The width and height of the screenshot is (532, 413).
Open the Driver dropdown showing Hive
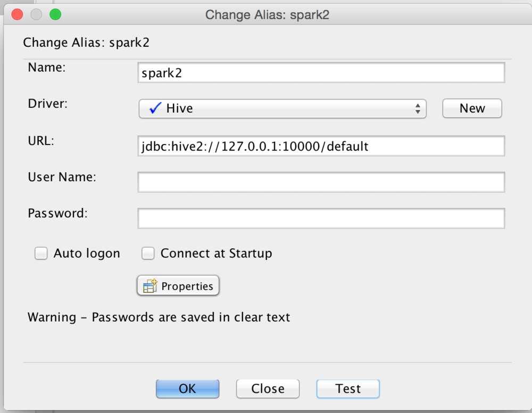click(x=282, y=108)
